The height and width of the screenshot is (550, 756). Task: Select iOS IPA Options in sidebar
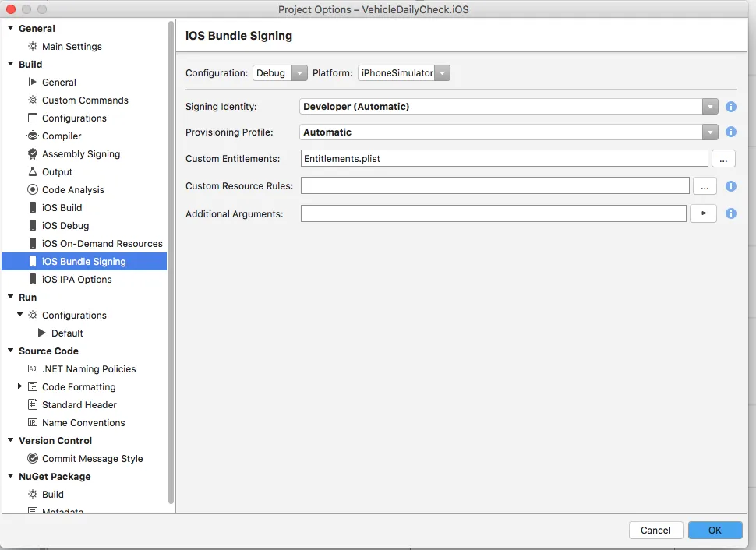[76, 280]
